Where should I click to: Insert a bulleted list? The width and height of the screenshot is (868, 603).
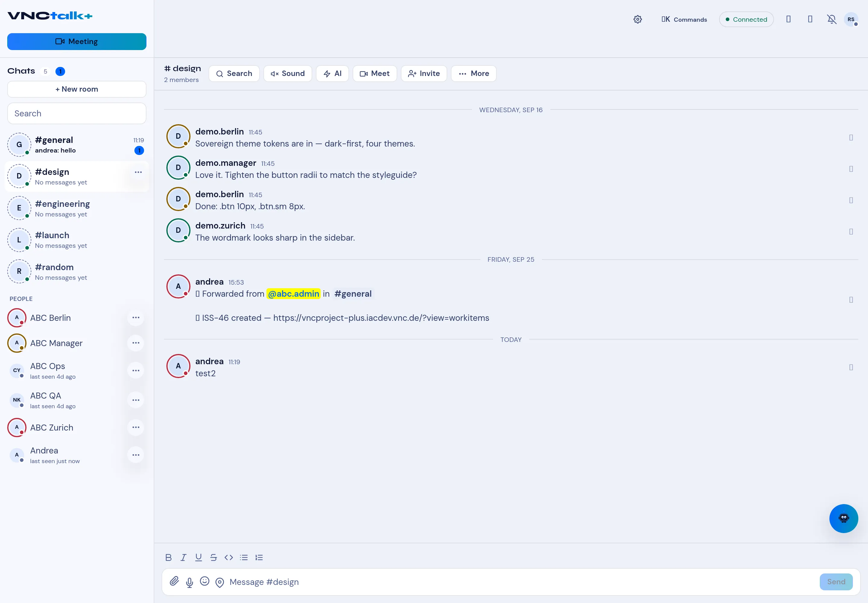coord(244,557)
